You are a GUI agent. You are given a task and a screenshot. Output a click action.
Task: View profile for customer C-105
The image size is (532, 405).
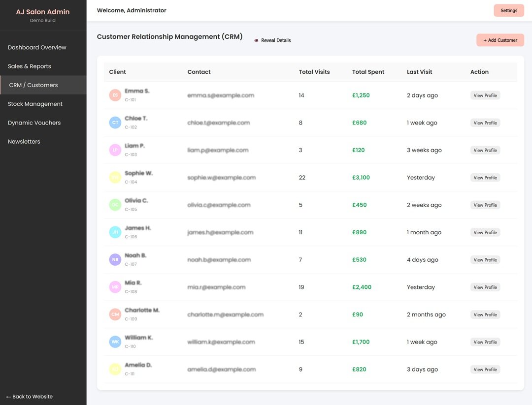click(485, 205)
